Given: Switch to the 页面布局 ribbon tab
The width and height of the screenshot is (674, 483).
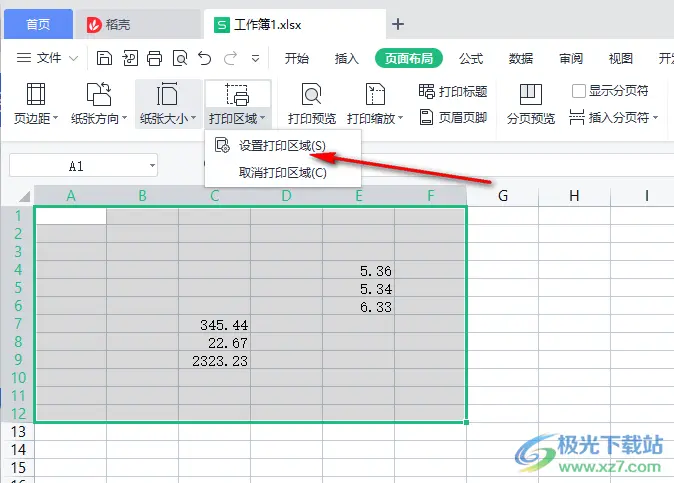Looking at the screenshot, I should [409, 58].
